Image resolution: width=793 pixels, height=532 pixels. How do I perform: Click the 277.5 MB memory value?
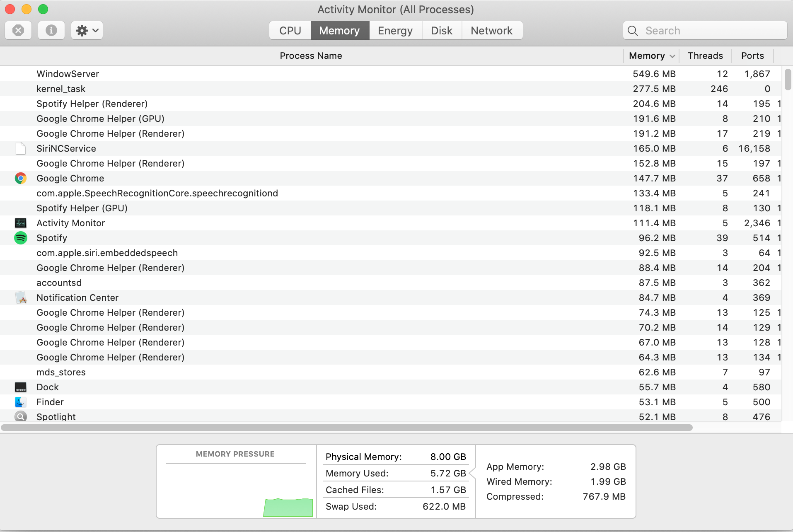[654, 89]
